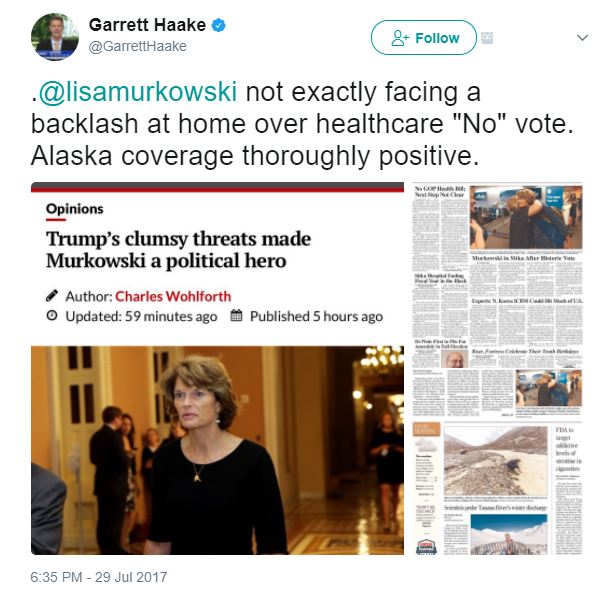Open the Trump's clumsy threats headline
This screenshot has width=616, height=596.
point(178,250)
